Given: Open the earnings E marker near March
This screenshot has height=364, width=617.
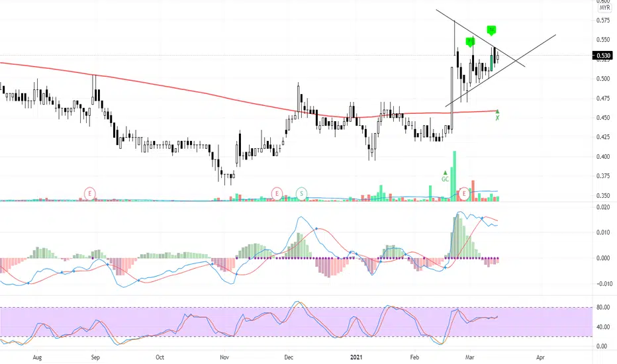Looking at the screenshot, I should tap(464, 194).
